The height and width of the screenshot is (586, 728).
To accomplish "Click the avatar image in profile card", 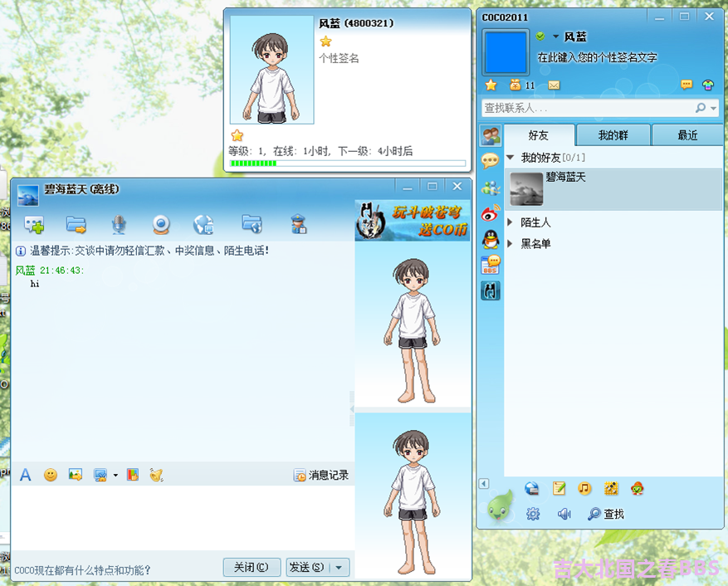I will tap(272, 70).
